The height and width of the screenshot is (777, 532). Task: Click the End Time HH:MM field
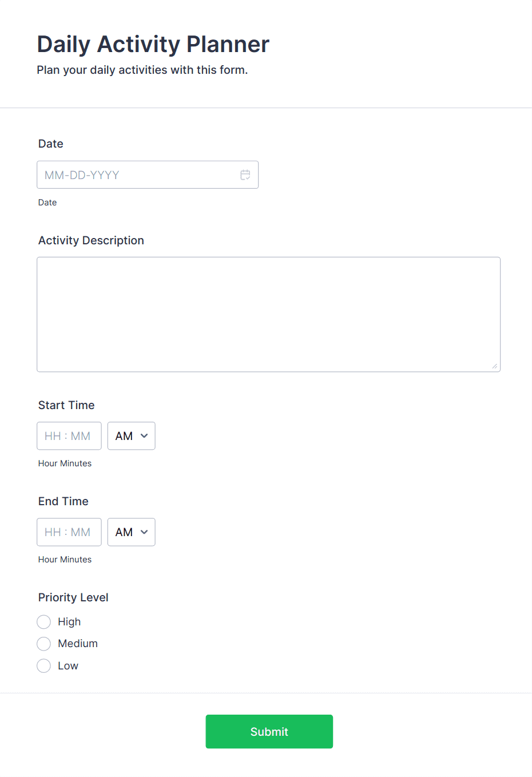69,532
